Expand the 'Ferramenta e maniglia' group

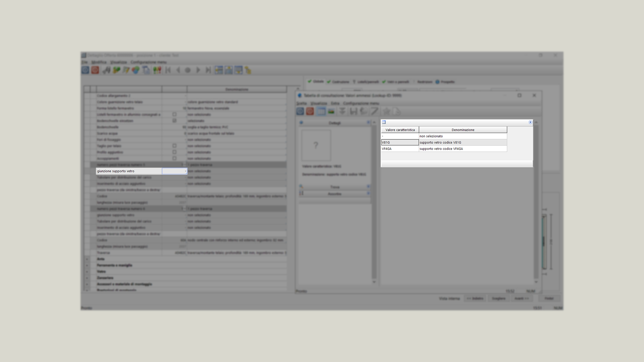pos(87,265)
